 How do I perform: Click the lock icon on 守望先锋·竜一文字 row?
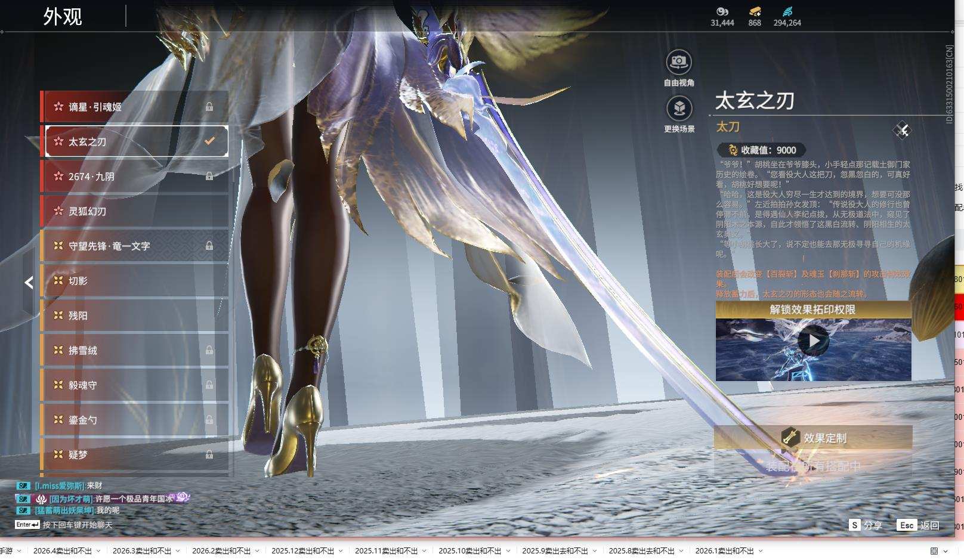tap(209, 246)
